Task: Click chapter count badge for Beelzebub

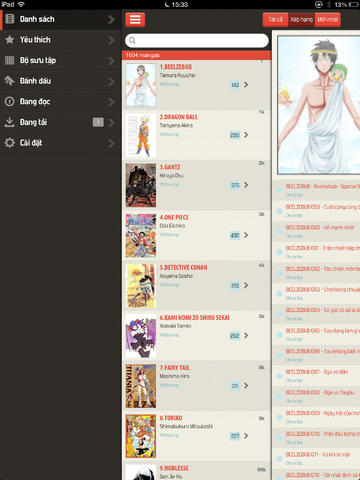Action: click(x=235, y=85)
